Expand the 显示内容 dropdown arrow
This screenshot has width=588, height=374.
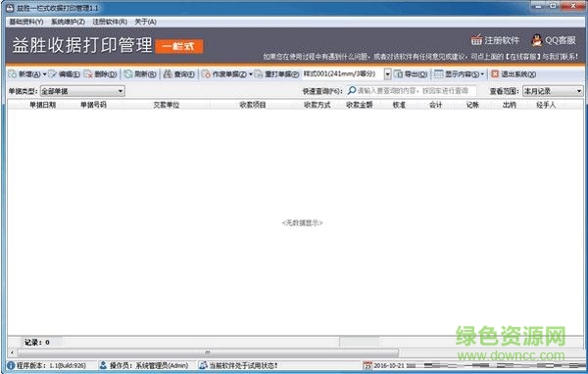482,74
